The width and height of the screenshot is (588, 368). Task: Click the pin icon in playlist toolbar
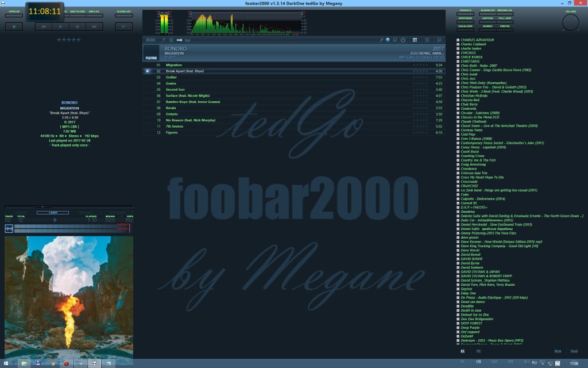point(381,40)
